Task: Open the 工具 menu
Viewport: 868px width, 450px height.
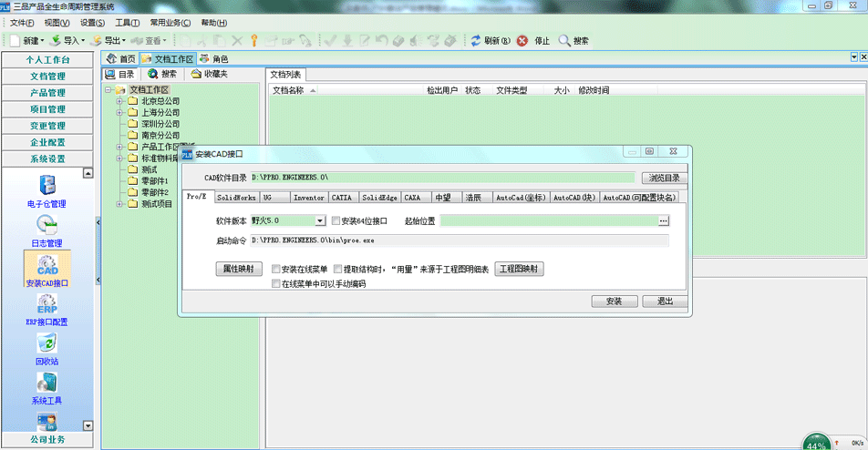Action: click(x=128, y=23)
